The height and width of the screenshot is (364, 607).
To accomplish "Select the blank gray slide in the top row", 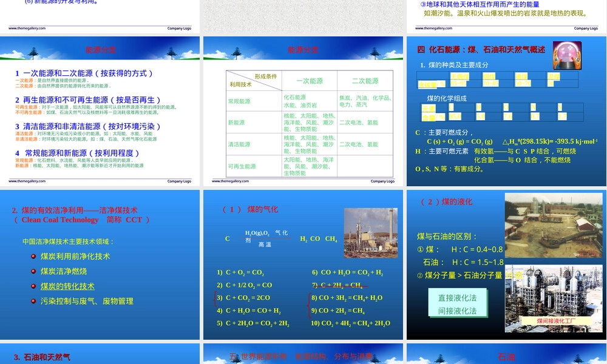I will (x=303, y=16).
